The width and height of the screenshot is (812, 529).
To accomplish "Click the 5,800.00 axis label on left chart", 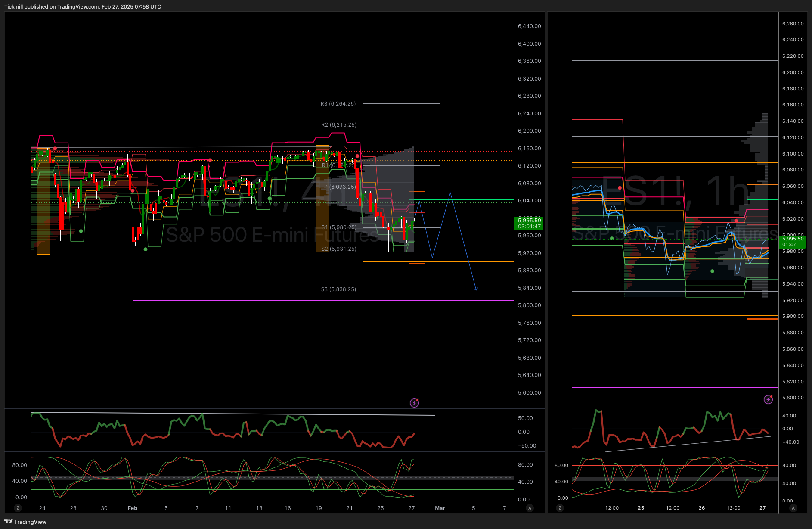I will point(529,305).
